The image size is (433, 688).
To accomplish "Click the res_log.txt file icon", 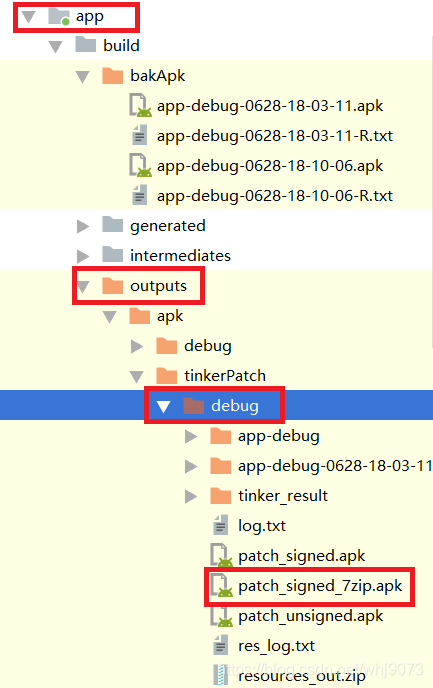I will click(221, 645).
